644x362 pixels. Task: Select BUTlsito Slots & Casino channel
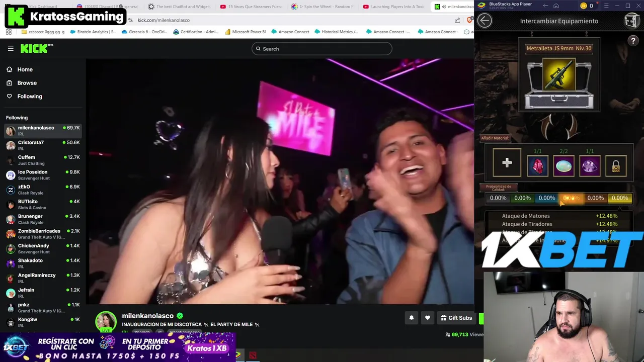(43, 204)
